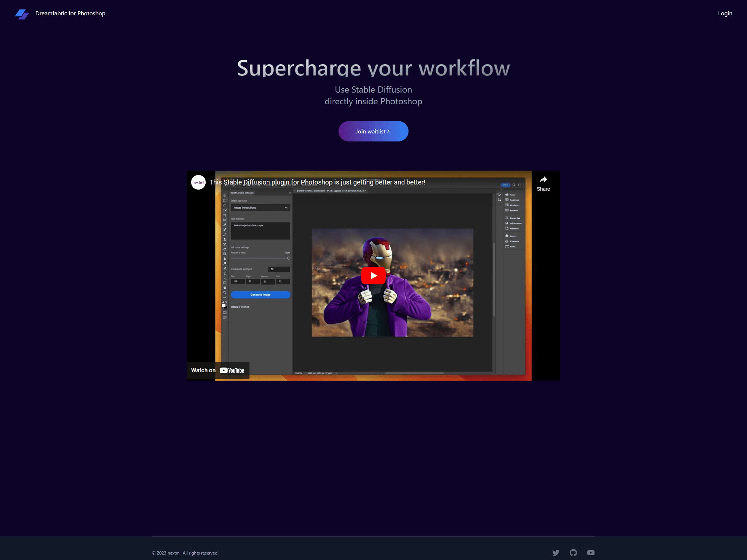Viewport: 747px width, 560px height.
Task: Click the Join waitlist button
Action: click(373, 131)
